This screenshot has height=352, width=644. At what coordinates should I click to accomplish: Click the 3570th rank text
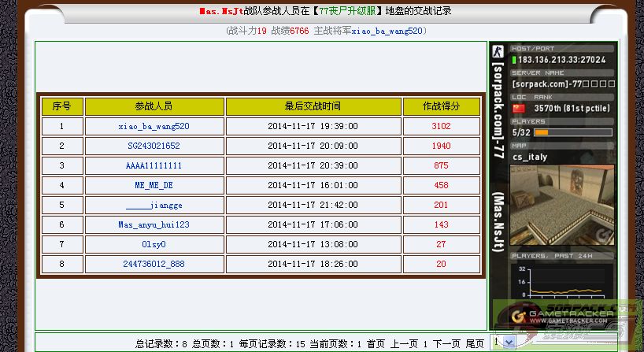(572, 109)
